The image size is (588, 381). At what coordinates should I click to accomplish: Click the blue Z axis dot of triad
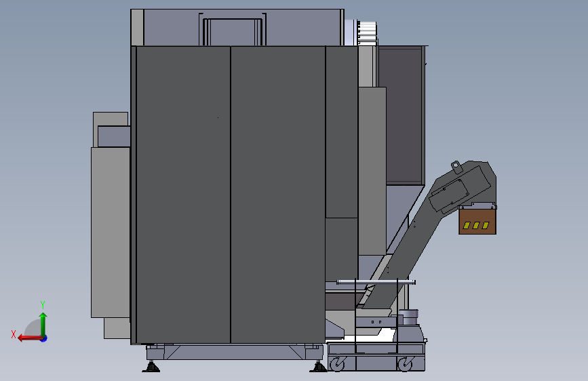[44, 338]
